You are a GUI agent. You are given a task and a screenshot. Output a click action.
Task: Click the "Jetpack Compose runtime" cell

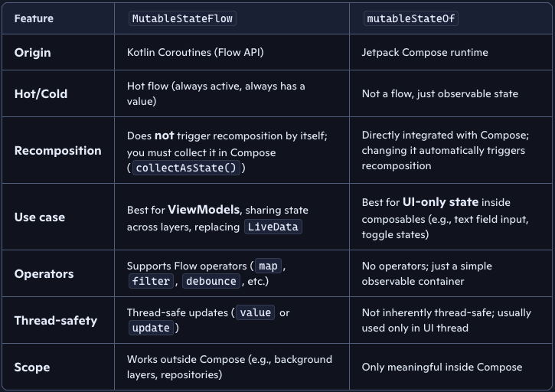coord(425,53)
